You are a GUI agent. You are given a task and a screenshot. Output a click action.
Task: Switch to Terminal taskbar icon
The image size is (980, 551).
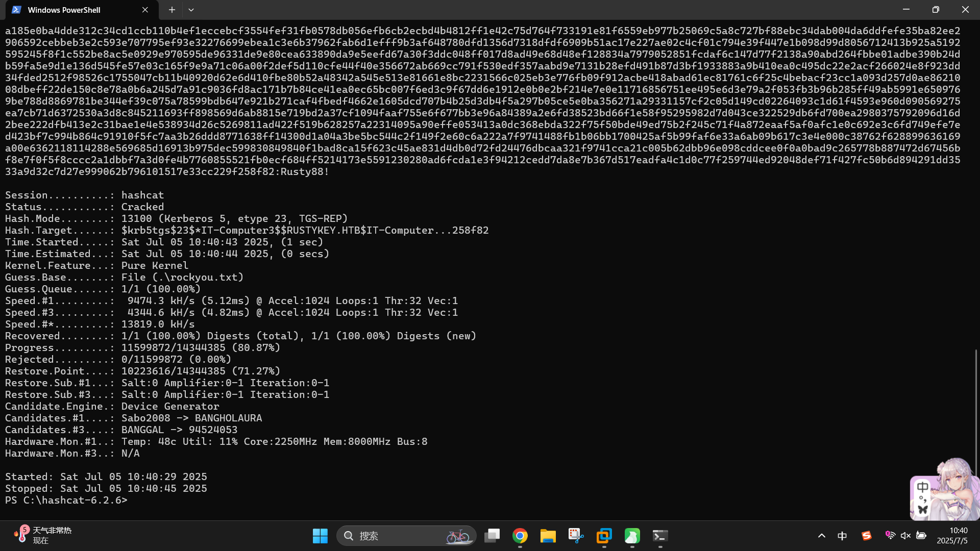(x=660, y=536)
